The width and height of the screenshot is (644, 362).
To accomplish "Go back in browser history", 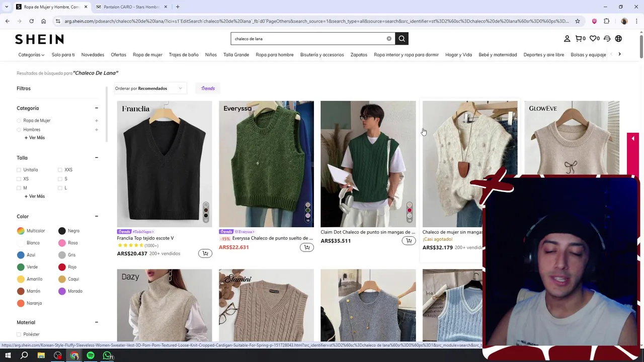I will 7,21.
